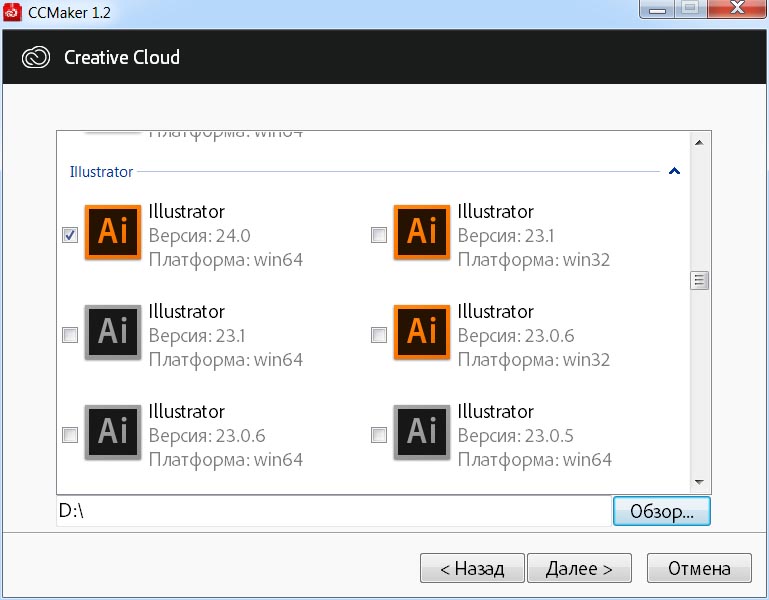The image size is (769, 600).
Task: Click the Illustrator 23.0.6 win64 icon
Action: coord(113,432)
